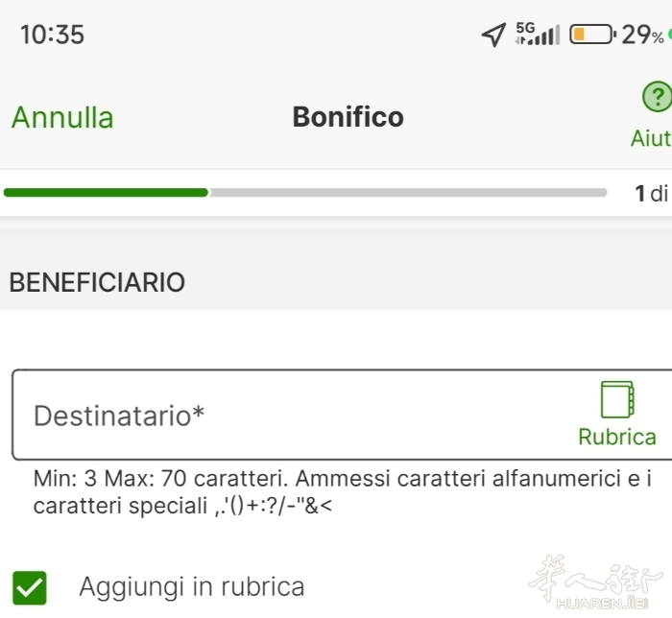Viewport: 672px width, 618px height.
Task: Uncheck the Aggiungi in rubrica checkbox
Action: coord(30,586)
